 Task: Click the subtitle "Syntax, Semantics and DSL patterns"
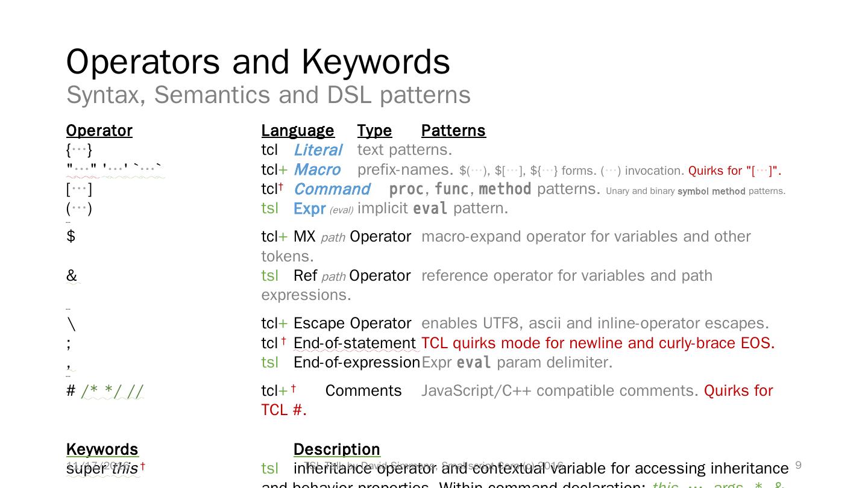268,95
